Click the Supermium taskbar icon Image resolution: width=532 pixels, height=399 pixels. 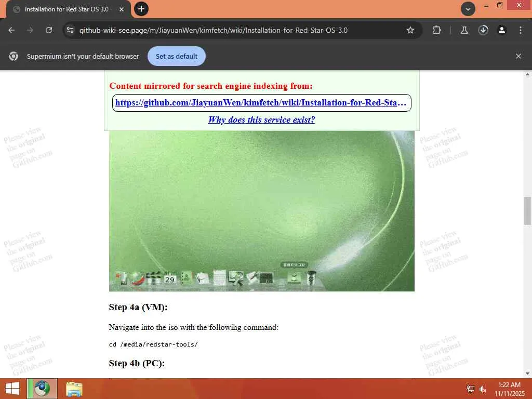click(42, 389)
